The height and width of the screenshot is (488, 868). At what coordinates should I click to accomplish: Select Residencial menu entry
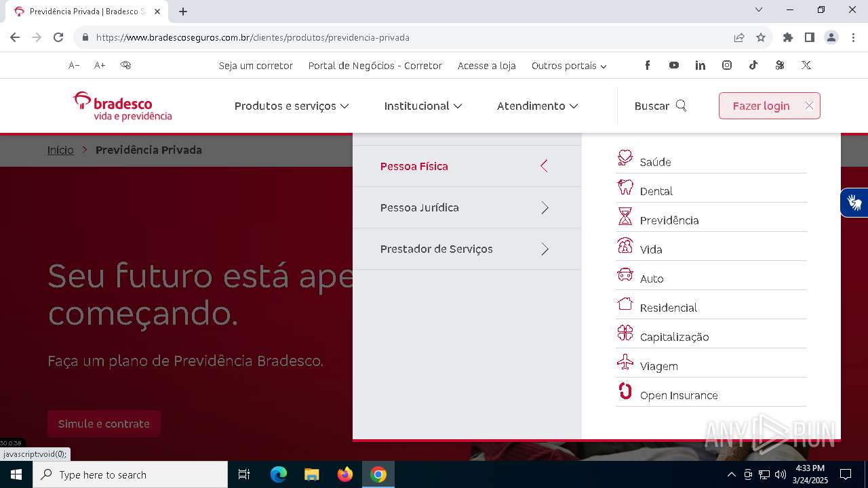(x=711, y=305)
